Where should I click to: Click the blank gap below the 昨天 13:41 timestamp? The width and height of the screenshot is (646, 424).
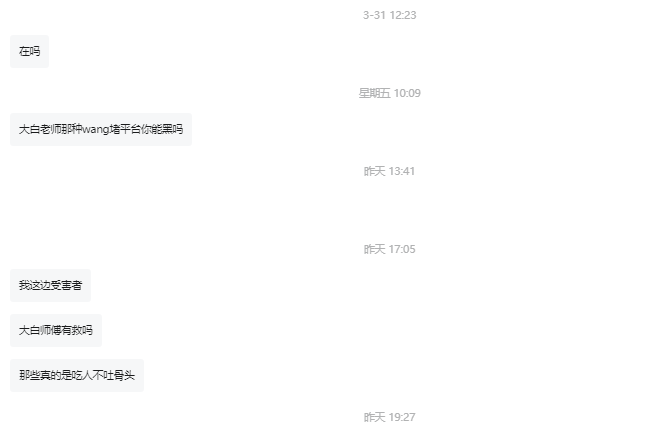tap(323, 209)
